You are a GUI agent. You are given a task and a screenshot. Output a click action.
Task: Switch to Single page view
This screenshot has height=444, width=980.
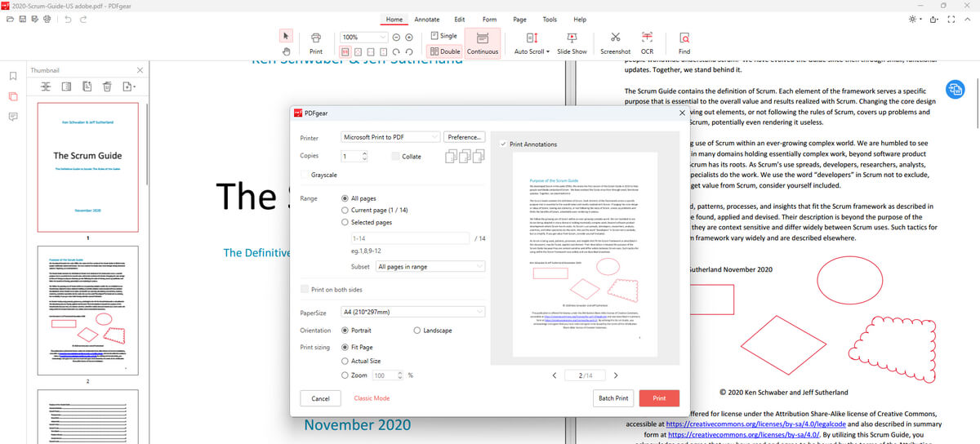click(x=444, y=36)
